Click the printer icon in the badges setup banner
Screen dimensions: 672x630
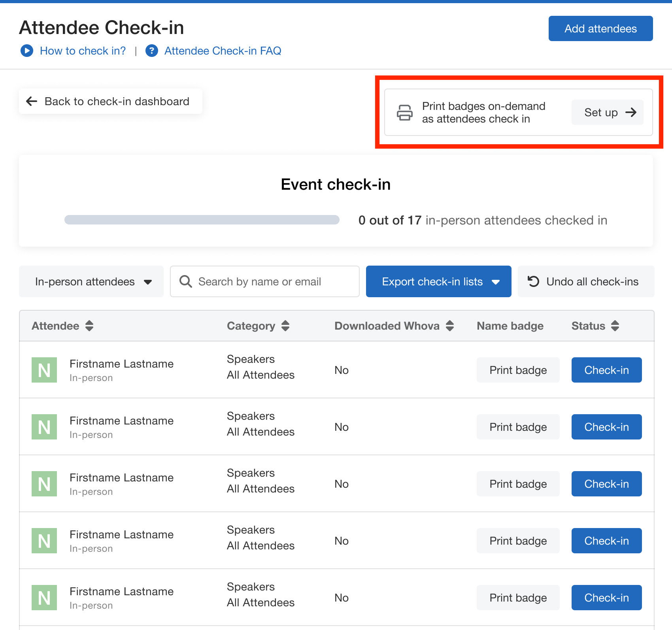tap(405, 113)
